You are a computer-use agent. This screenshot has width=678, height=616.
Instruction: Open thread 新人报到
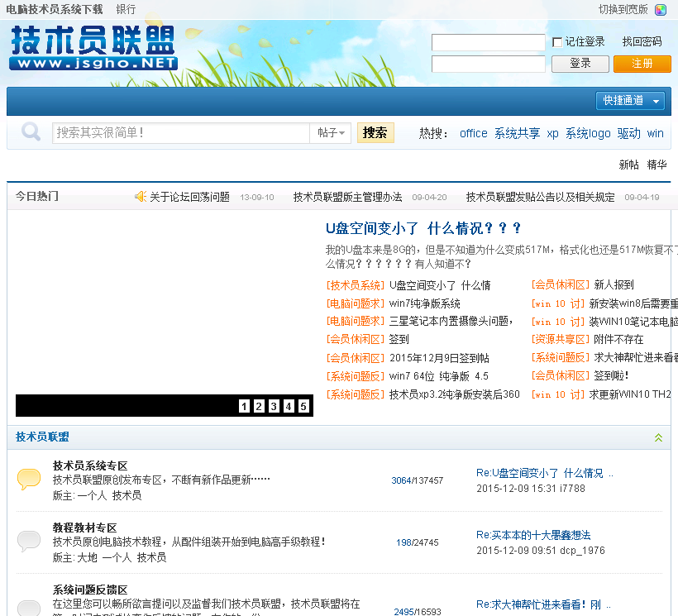[614, 284]
